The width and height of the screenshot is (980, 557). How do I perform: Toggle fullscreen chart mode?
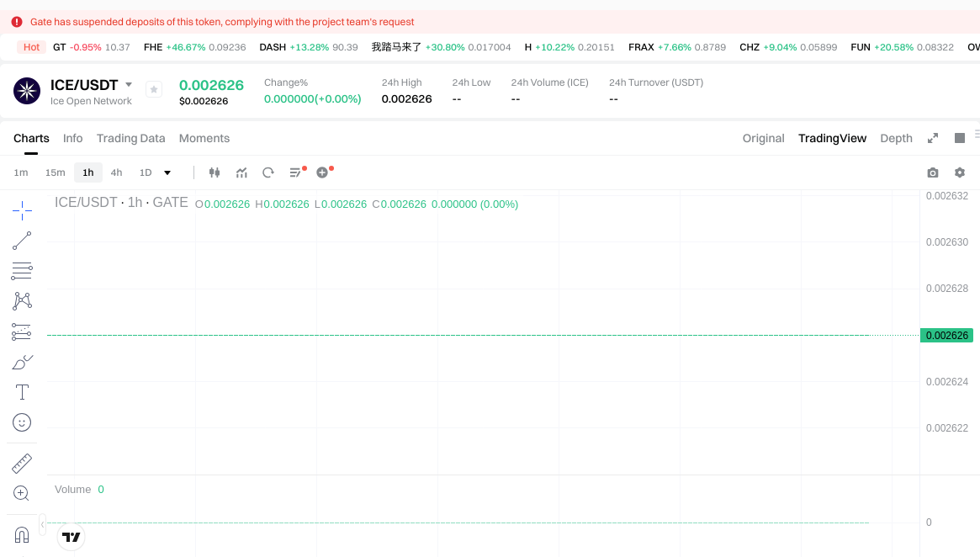coord(933,137)
